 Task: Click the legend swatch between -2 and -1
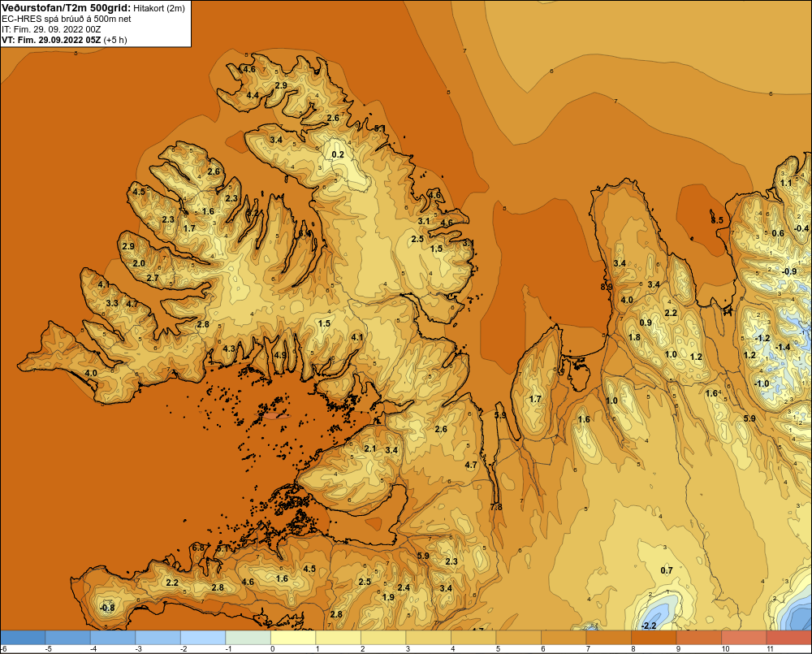[203, 638]
